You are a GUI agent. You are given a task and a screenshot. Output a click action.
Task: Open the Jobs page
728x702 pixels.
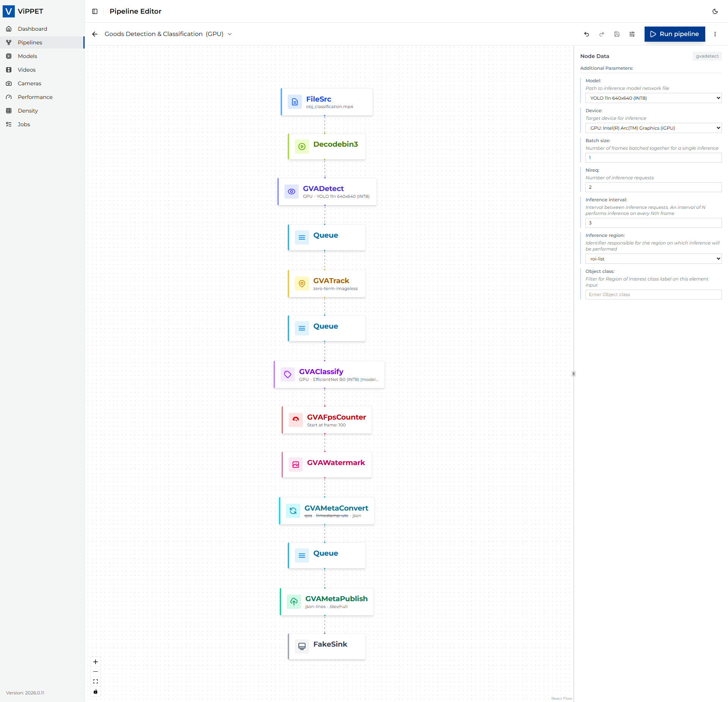pos(42,124)
